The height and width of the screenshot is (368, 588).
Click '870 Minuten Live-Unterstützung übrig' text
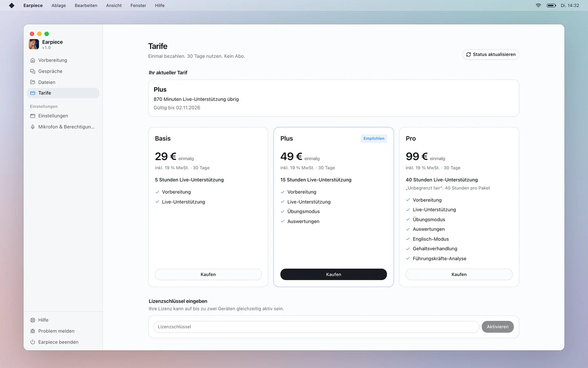click(x=196, y=99)
